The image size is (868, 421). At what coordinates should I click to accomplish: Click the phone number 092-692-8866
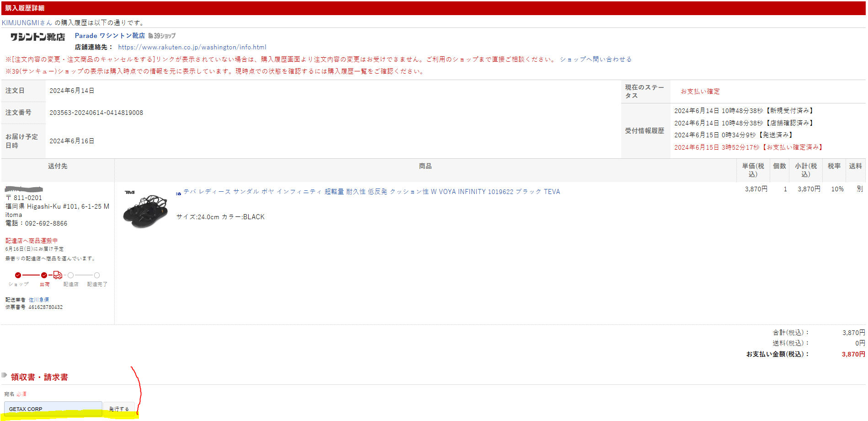coord(46,223)
